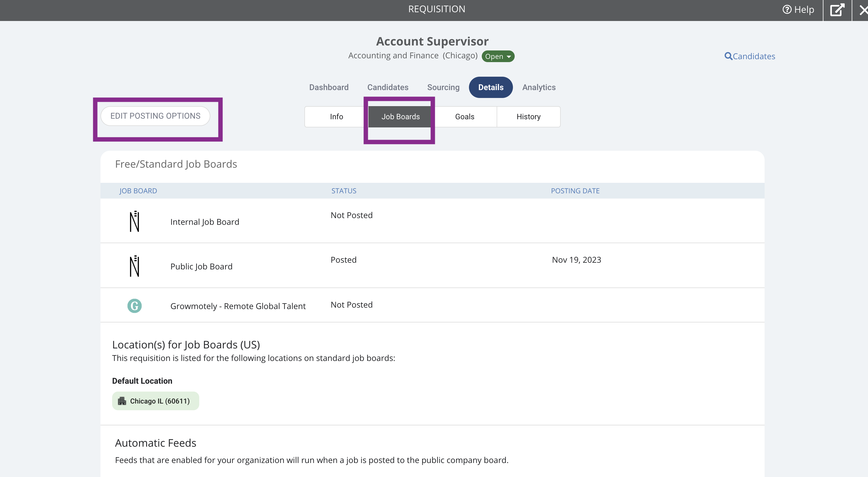Select the Job Boards sub-tab
Viewport: 868px width, 477px height.
(x=400, y=117)
